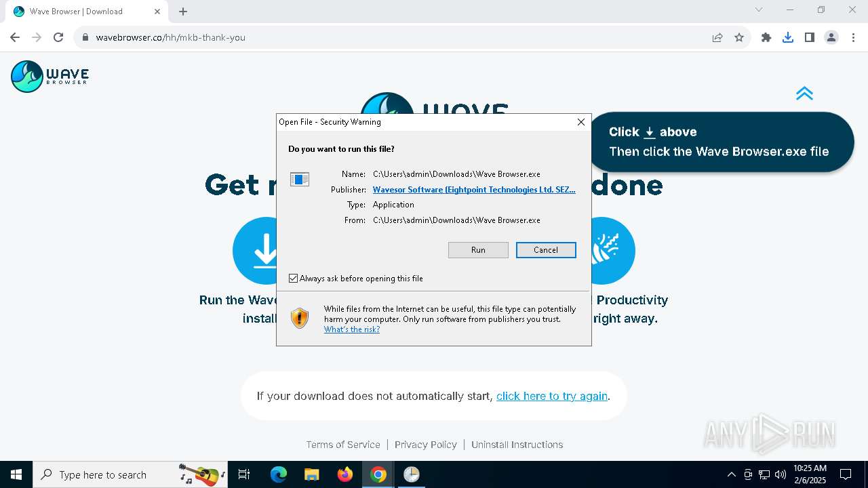Image resolution: width=868 pixels, height=488 pixels.
Task: Close the Security Warning dialog with X
Action: [580, 122]
